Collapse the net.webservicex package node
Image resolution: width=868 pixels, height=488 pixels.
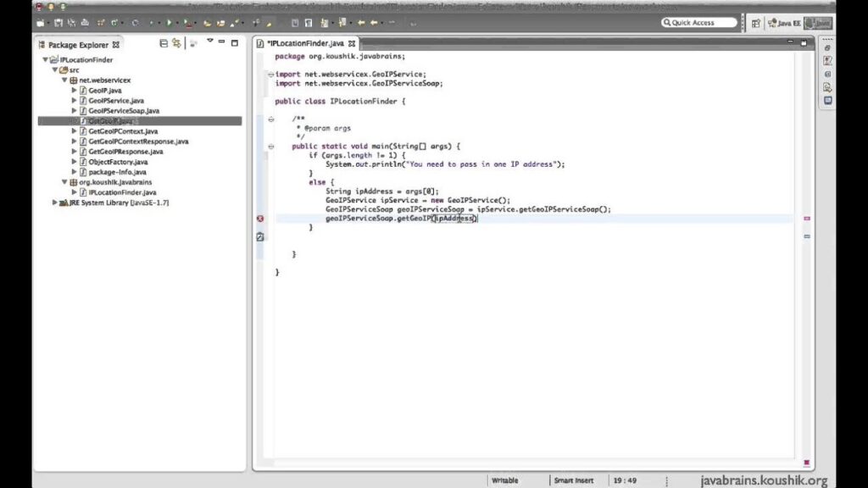pyautogui.click(x=66, y=80)
